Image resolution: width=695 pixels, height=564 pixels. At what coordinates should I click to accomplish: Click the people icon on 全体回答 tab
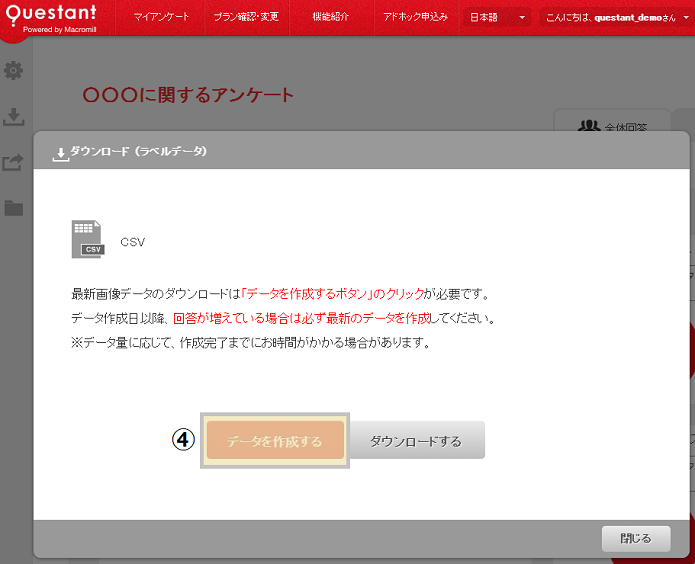point(590,127)
